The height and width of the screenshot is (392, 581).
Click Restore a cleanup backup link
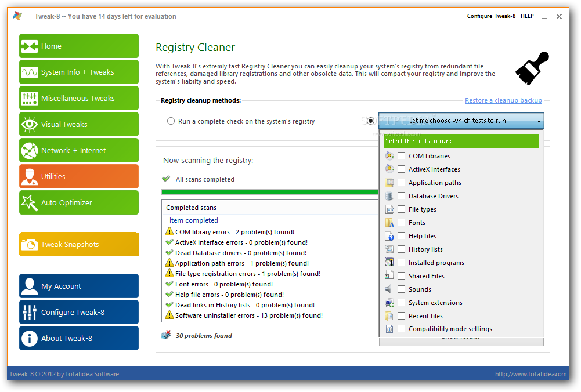[503, 100]
